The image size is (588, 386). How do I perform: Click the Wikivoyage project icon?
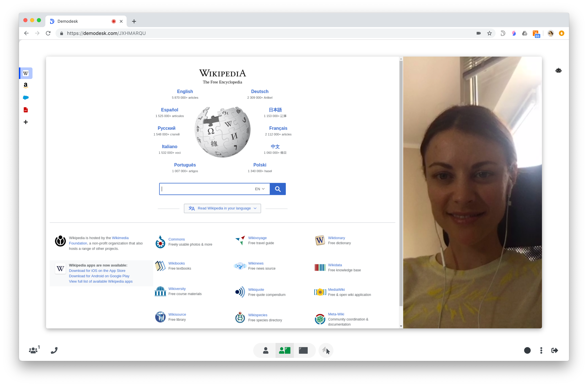click(x=240, y=240)
